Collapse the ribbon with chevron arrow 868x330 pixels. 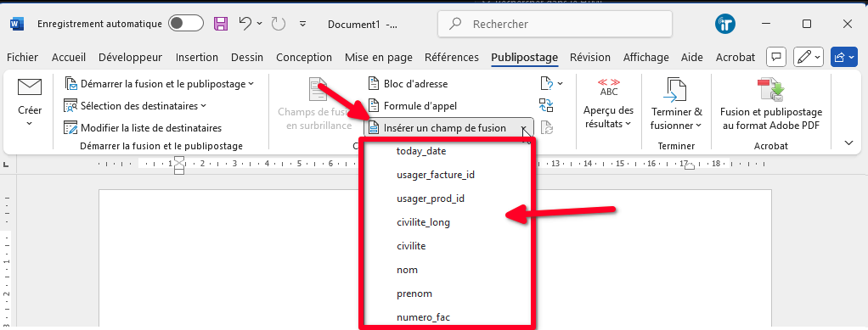point(848,143)
